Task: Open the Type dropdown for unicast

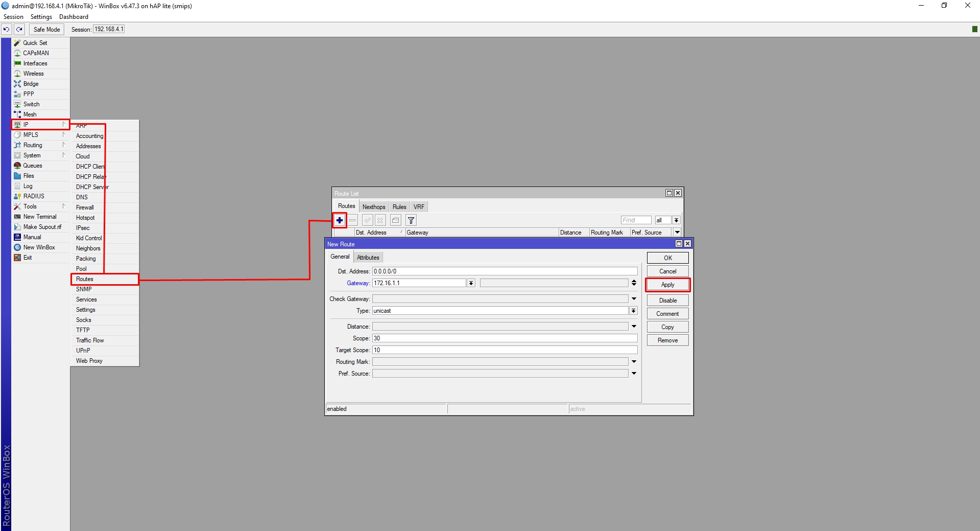Action: point(633,311)
